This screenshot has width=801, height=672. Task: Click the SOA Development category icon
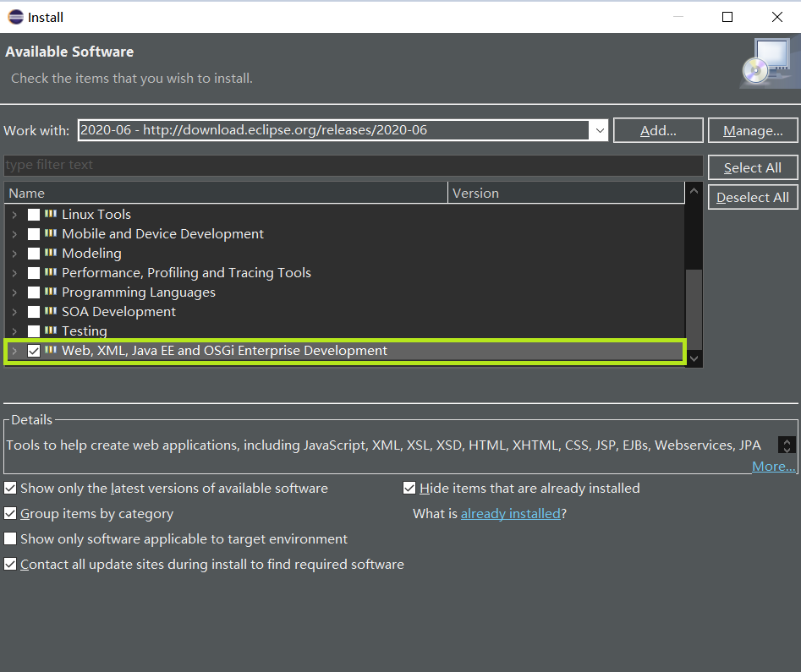(52, 311)
